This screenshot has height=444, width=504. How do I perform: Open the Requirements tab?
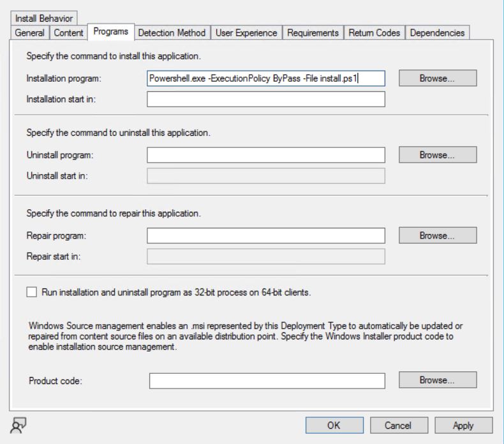313,33
